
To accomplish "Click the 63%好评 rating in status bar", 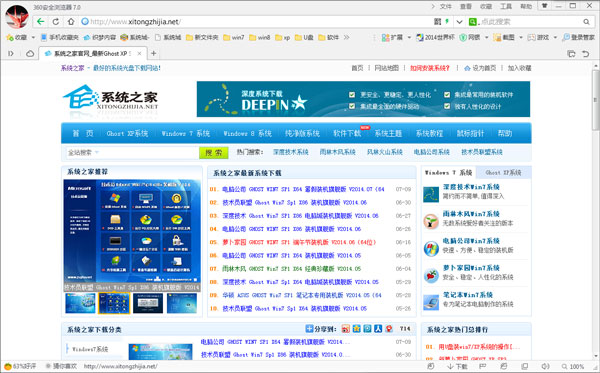I will coord(20,366).
